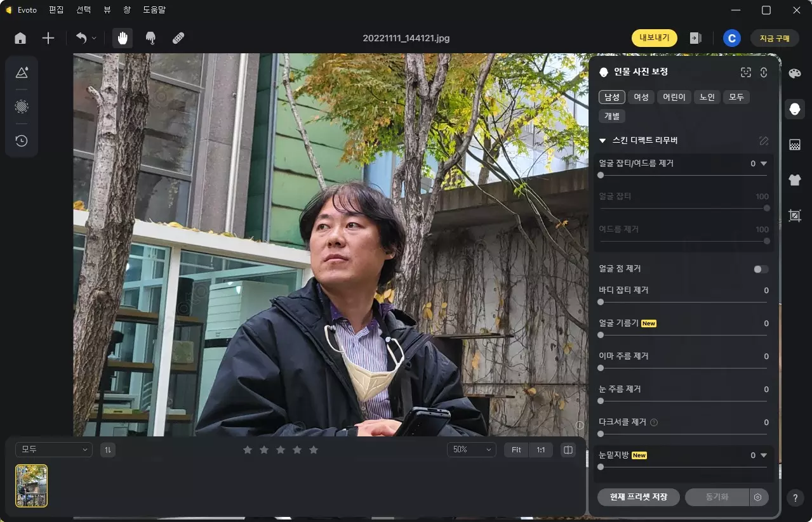Adjust the 이마 주름 제거 slider
The height and width of the screenshot is (522, 812).
(x=684, y=368)
